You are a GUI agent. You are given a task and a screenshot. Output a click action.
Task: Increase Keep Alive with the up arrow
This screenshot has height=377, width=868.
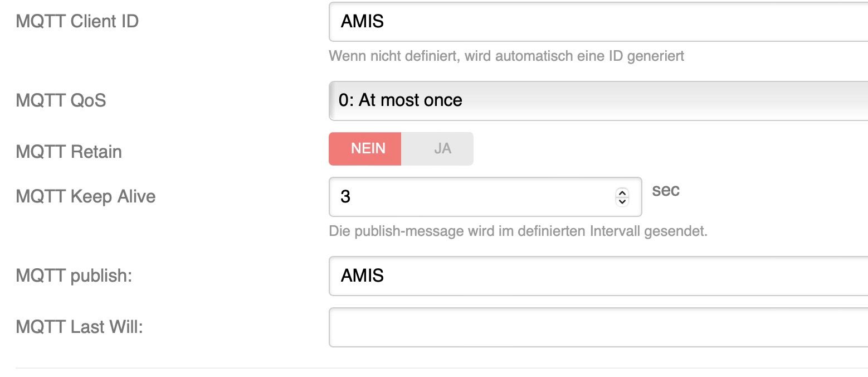click(622, 192)
